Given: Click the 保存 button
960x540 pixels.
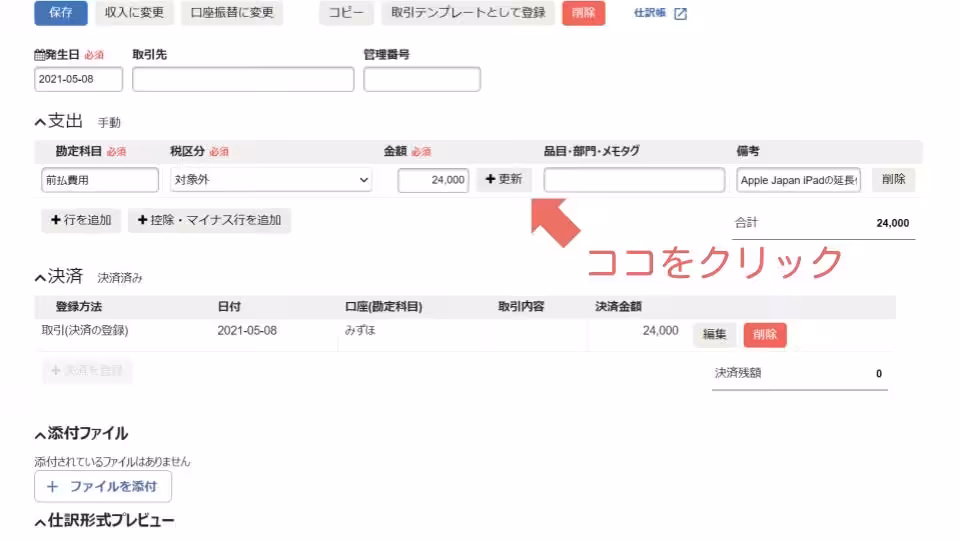Looking at the screenshot, I should pyautogui.click(x=60, y=13).
